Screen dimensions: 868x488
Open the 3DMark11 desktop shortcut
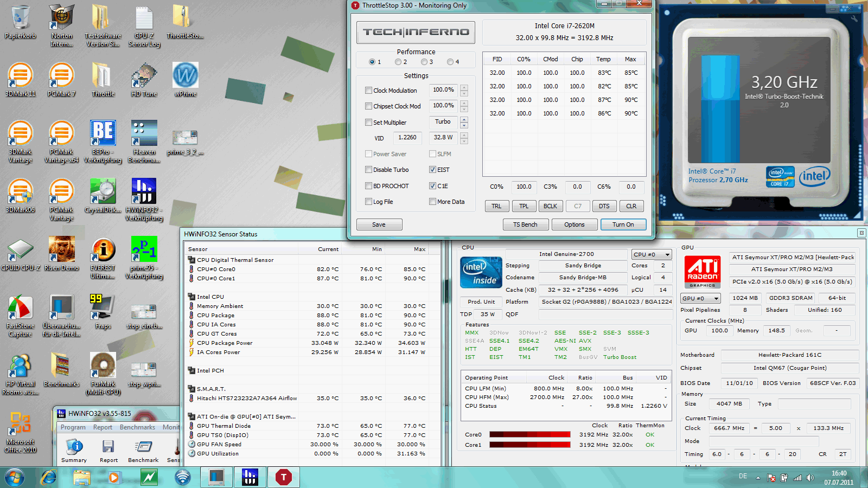point(20,80)
